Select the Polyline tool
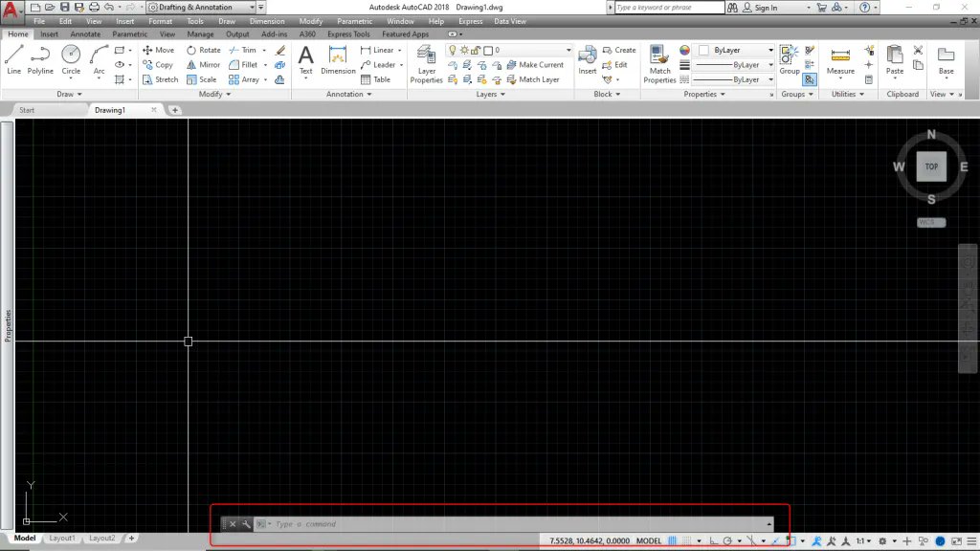Image resolution: width=980 pixels, height=551 pixels. pyautogui.click(x=40, y=60)
